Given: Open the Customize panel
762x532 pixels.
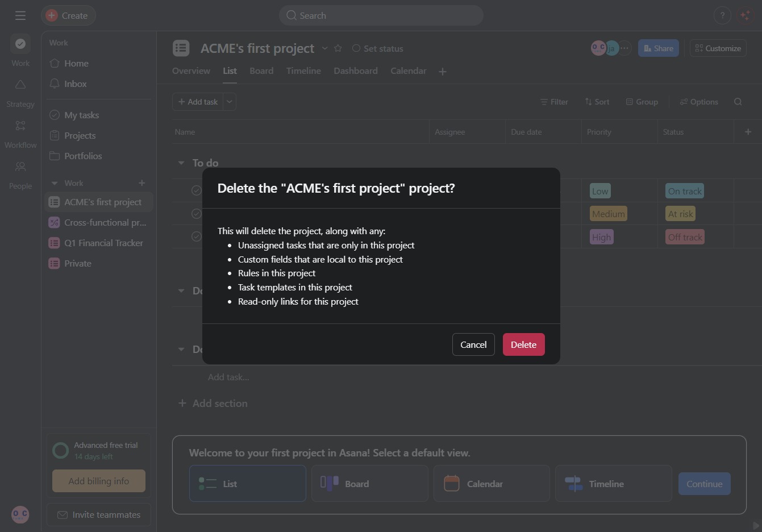Looking at the screenshot, I should 718,48.
